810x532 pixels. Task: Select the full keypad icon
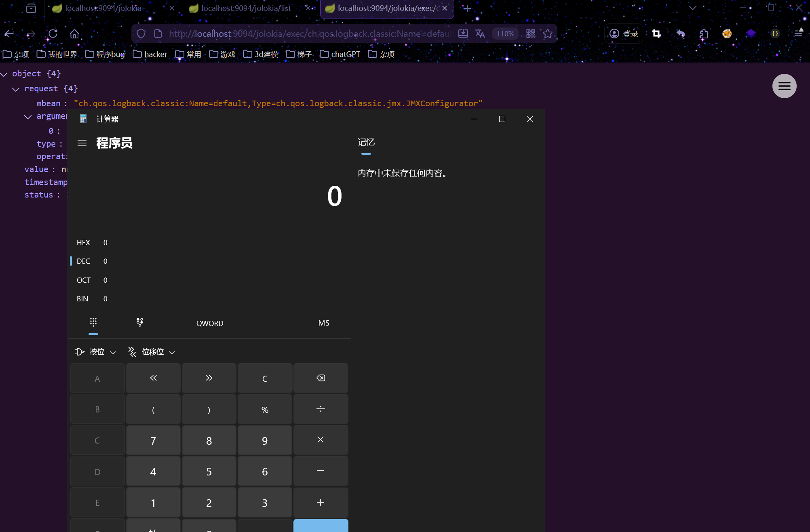[93, 322]
